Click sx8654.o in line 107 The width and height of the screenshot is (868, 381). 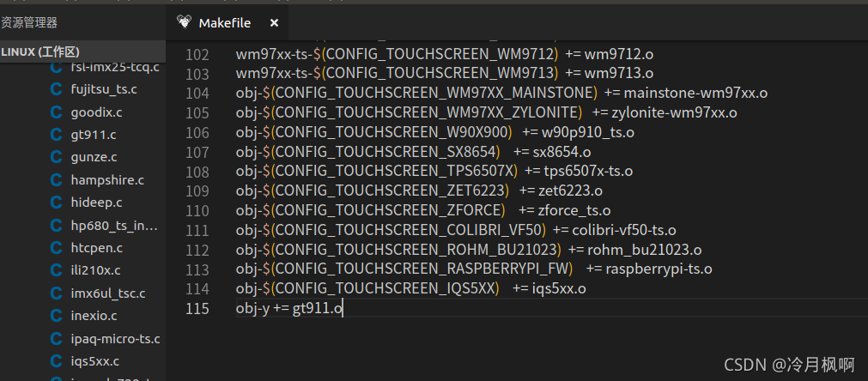click(561, 152)
